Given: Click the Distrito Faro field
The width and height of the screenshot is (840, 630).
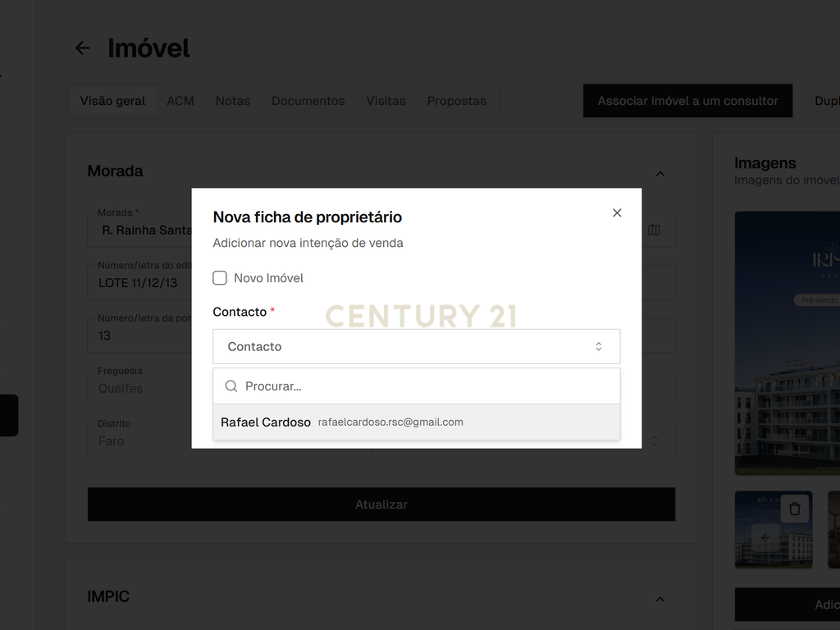Looking at the screenshot, I should click(x=139, y=441).
